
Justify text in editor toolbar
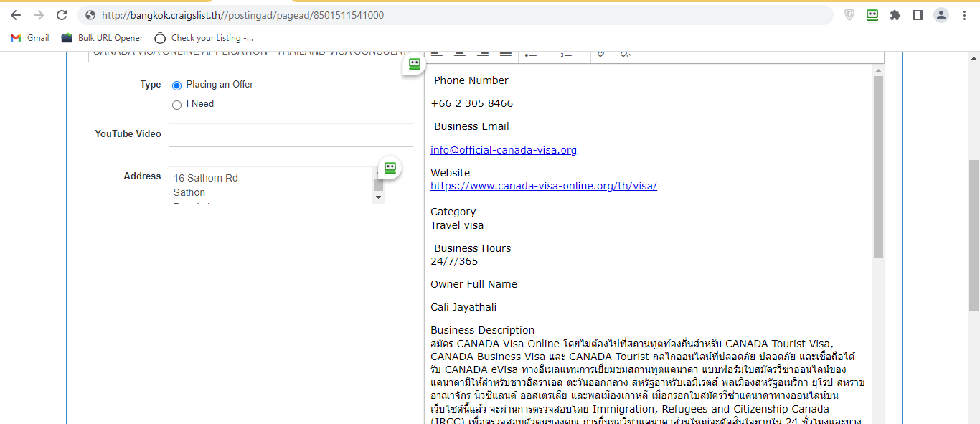(x=506, y=53)
